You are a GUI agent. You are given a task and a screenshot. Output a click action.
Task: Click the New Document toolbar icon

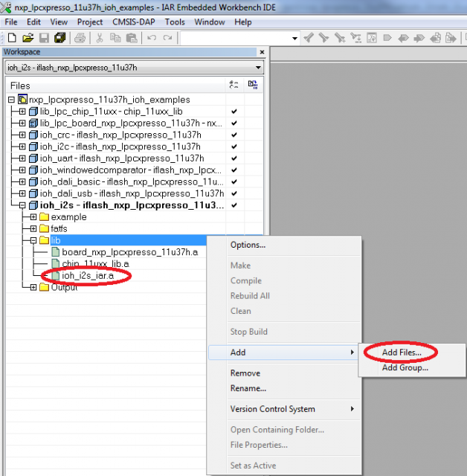pos(12,38)
